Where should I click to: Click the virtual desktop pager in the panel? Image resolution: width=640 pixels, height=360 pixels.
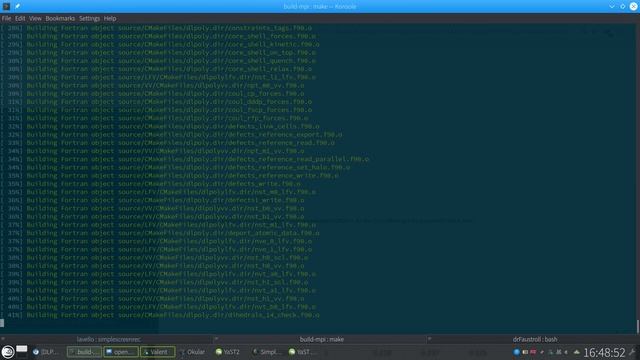click(22, 352)
